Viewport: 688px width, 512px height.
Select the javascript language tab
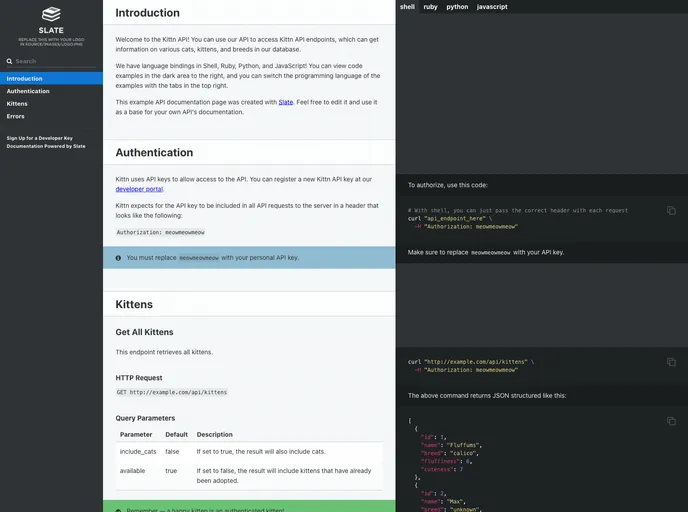(491, 7)
